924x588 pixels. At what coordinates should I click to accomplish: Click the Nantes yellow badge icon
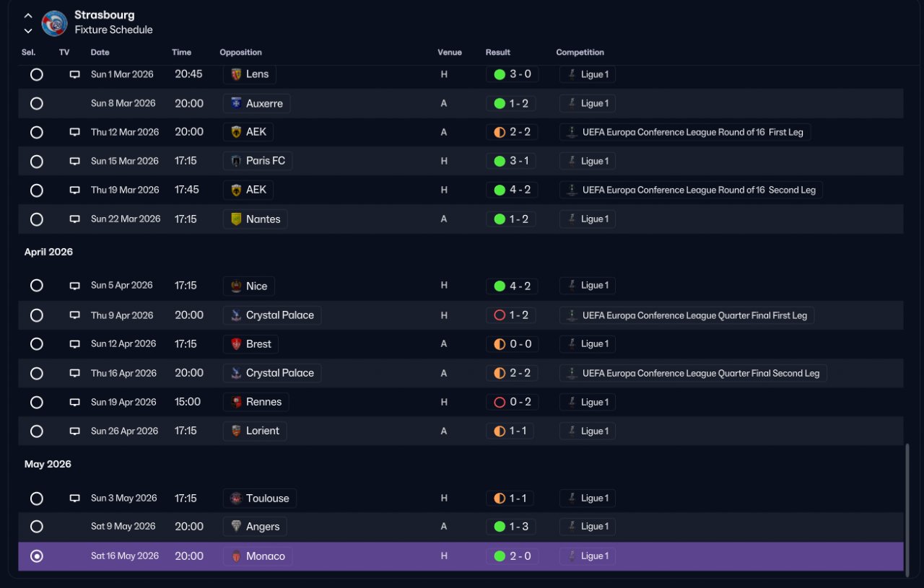[x=235, y=219]
